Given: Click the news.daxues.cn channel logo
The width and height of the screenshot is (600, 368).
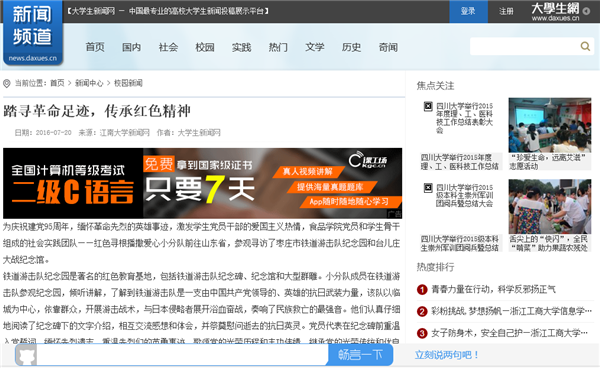Looking at the screenshot, I should pos(33,33).
